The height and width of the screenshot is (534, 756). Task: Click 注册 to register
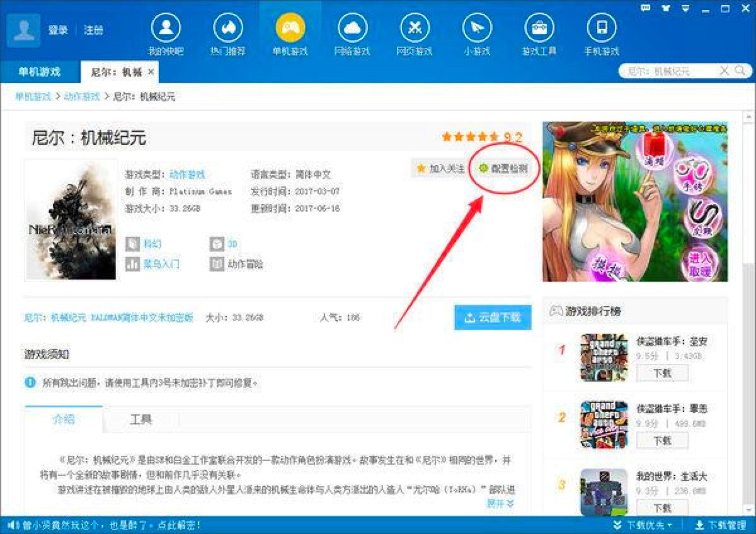click(94, 30)
